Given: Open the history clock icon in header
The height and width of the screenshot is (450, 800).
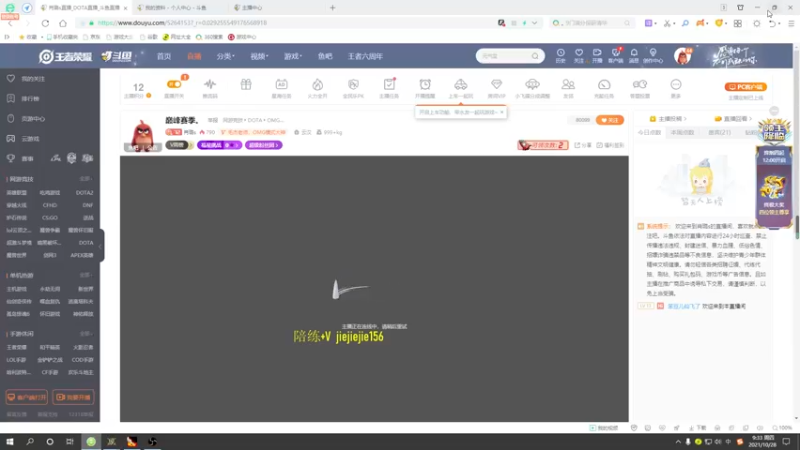Looking at the screenshot, I should [560, 53].
